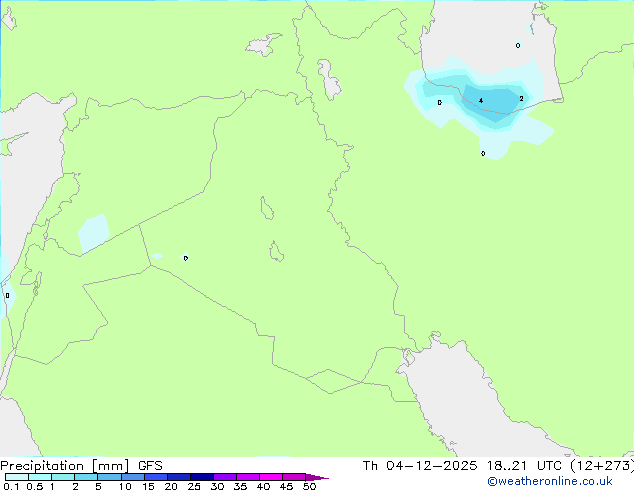Pick the 45–50 mm legend swatch
This screenshot has height=490, width=634.
(x=294, y=477)
